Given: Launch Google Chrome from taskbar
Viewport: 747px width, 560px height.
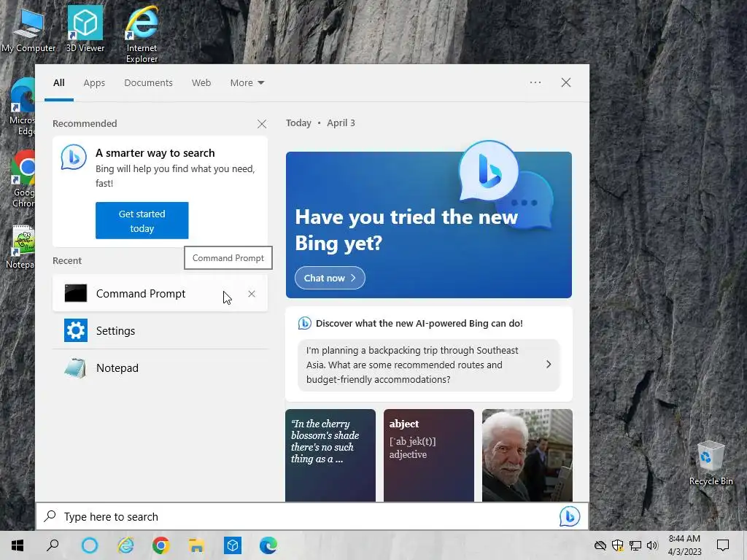Looking at the screenshot, I should coord(161,545).
